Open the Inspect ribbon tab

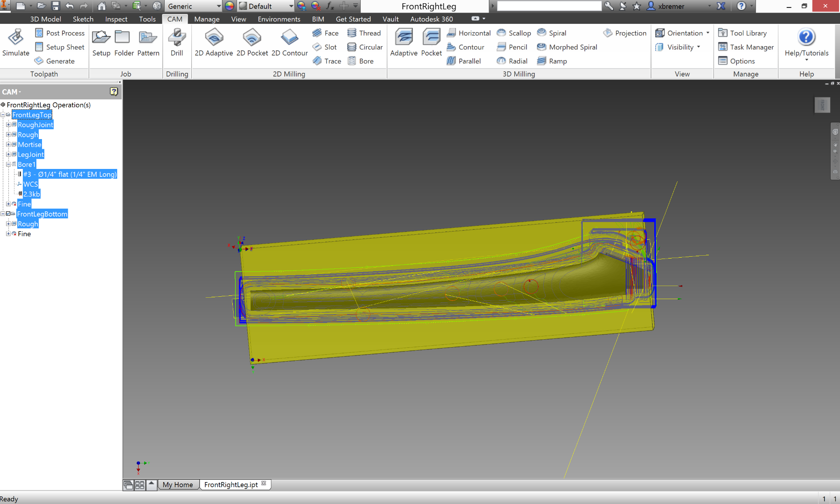[x=116, y=19]
